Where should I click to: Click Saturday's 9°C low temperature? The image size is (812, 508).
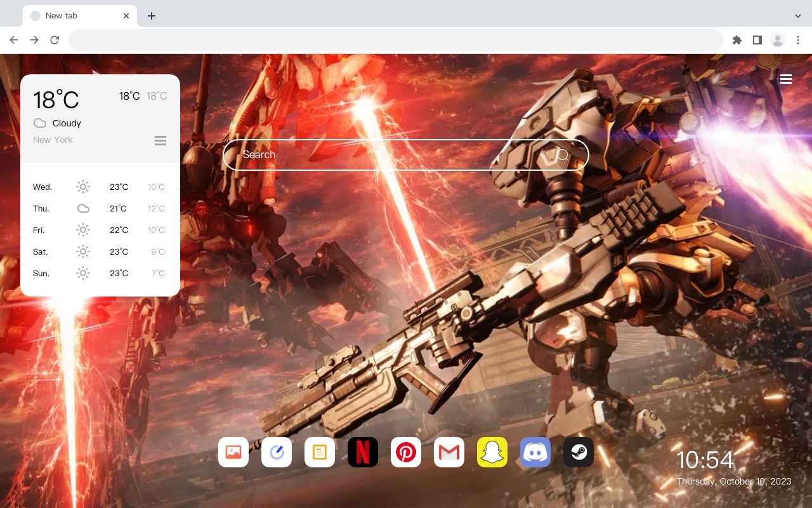(x=158, y=252)
